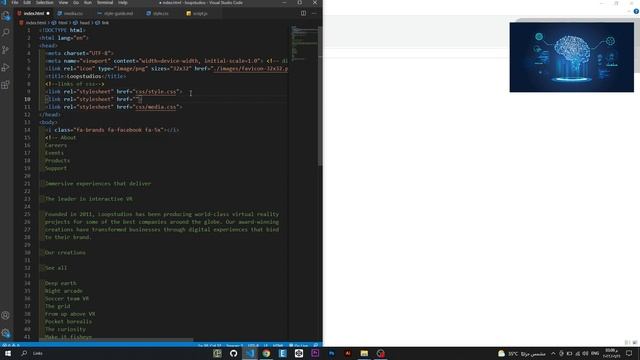
Task: Click the 'Deep earth' line
Action: (x=60, y=283)
